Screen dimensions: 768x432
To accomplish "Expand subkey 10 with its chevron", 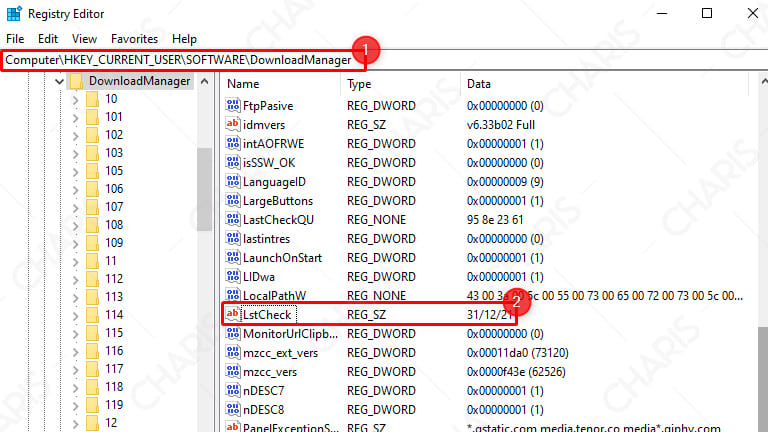I will coord(75,100).
